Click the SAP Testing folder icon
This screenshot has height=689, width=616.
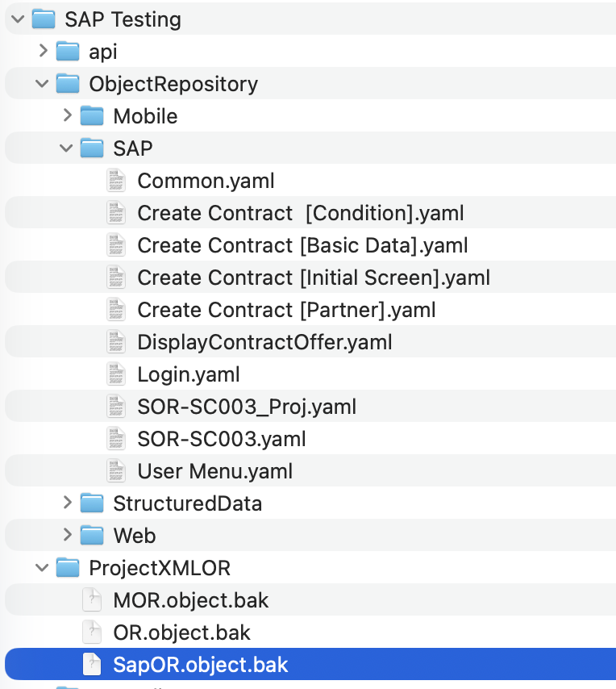[44, 19]
